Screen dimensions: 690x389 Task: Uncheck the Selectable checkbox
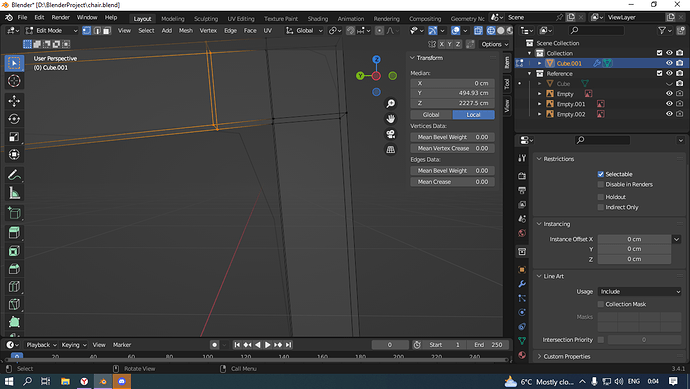(x=601, y=174)
